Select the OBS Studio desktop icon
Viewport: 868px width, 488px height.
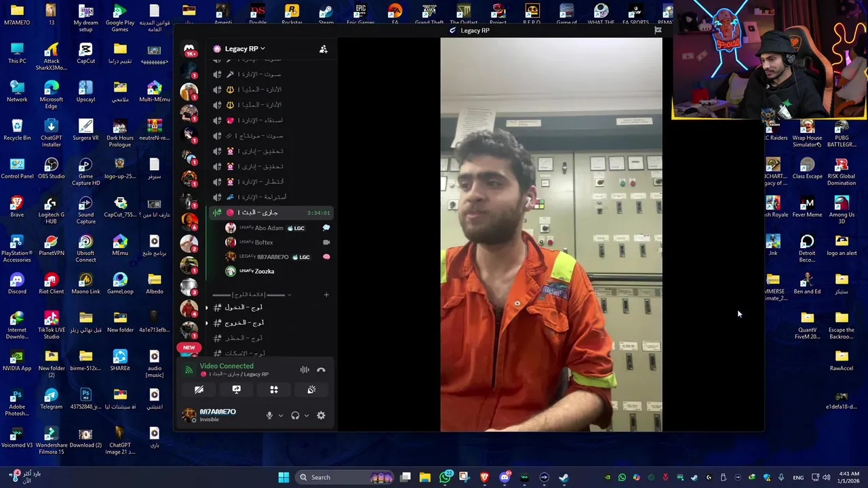pos(52,169)
